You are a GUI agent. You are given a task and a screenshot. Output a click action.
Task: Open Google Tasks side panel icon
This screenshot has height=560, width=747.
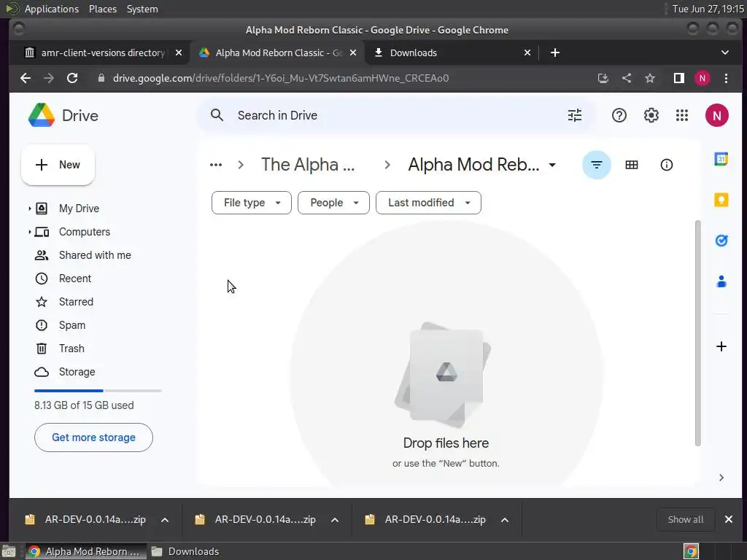721,241
